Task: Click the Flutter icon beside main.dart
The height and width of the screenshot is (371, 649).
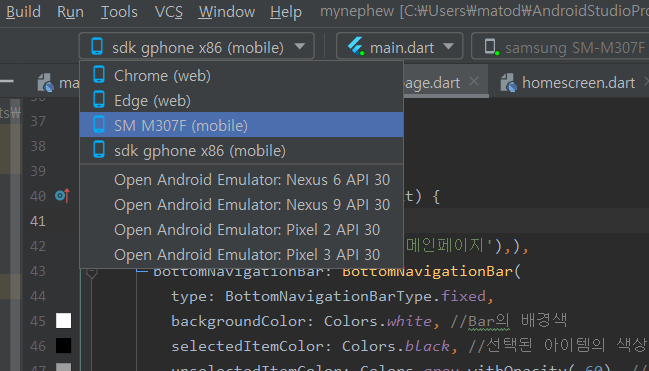Action: (356, 46)
